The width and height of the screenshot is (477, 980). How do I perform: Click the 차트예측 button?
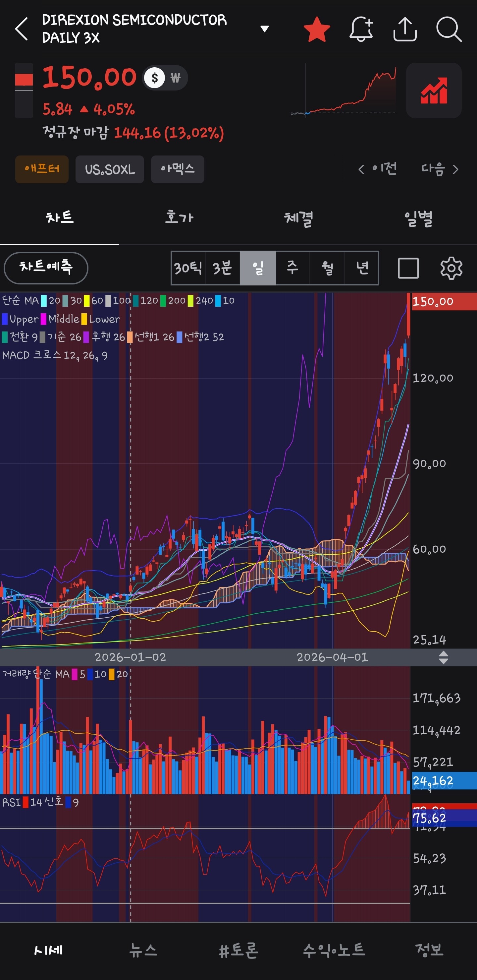pyautogui.click(x=46, y=268)
